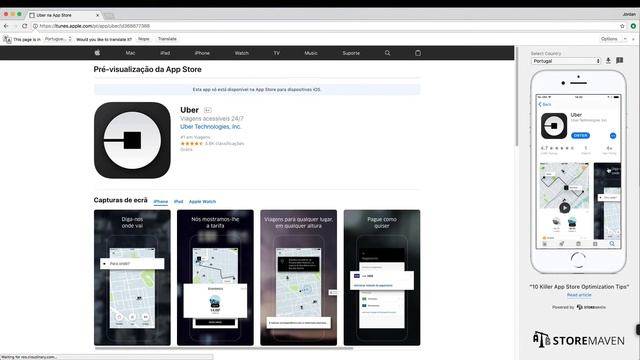Image resolution: width=640 pixels, height=360 pixels.
Task: Click the star rating with classificações count
Action: [212, 144]
